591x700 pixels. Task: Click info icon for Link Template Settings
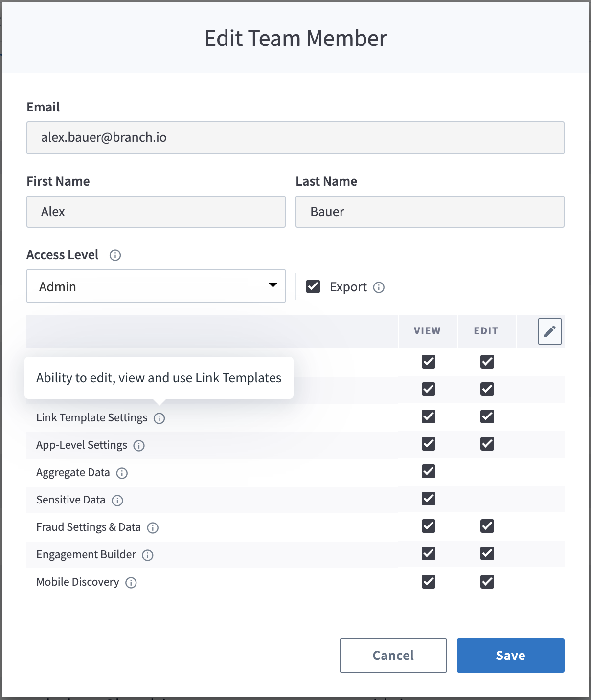coord(159,418)
